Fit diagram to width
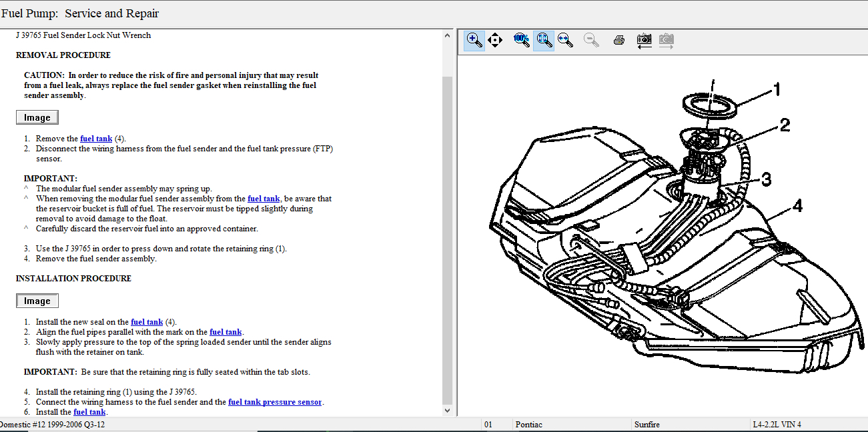This screenshot has width=868, height=432. click(x=566, y=40)
